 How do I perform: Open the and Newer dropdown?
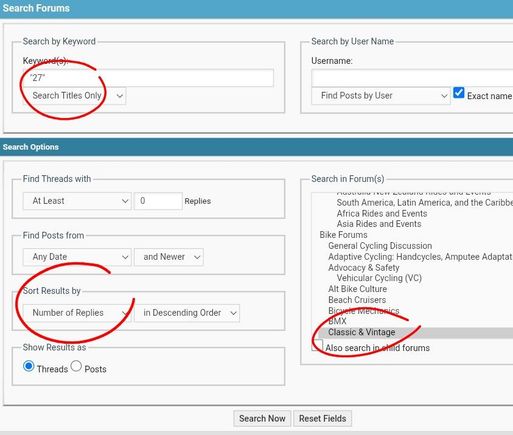pos(169,257)
